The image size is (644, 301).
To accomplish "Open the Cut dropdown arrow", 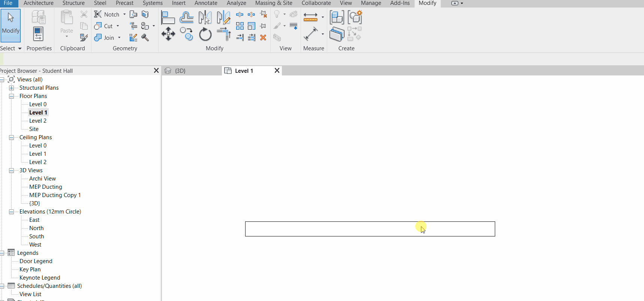I will (x=118, y=26).
